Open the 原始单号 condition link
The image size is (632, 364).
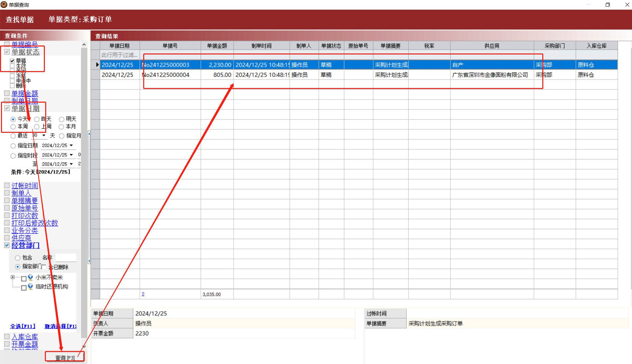coord(25,208)
